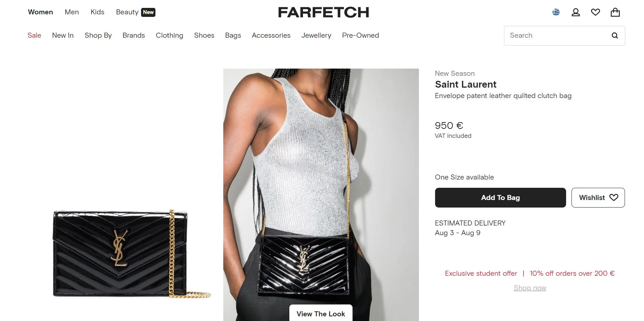
Task: Click the Add To Bag button
Action: pyautogui.click(x=500, y=197)
